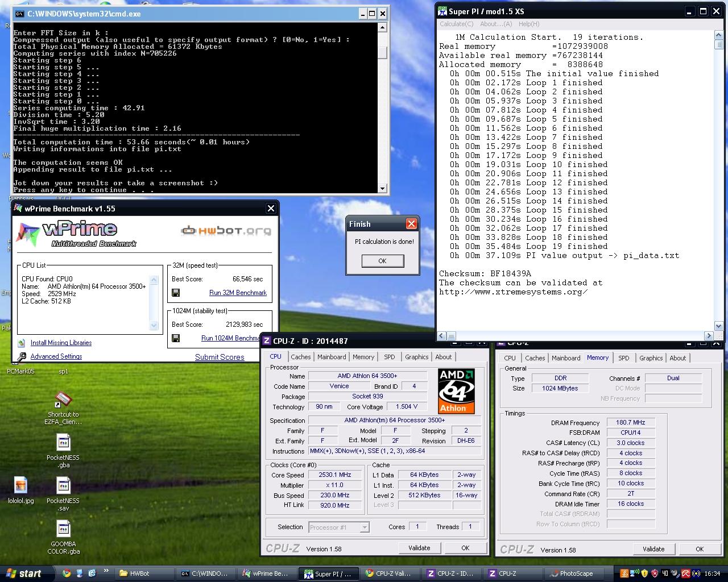The width and height of the screenshot is (728, 582).
Task: Select the PCMark05 desktop icon
Action: 20,371
